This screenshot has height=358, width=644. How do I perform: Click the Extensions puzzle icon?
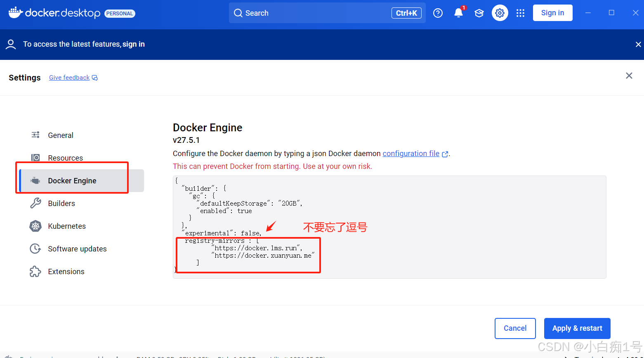coord(35,271)
